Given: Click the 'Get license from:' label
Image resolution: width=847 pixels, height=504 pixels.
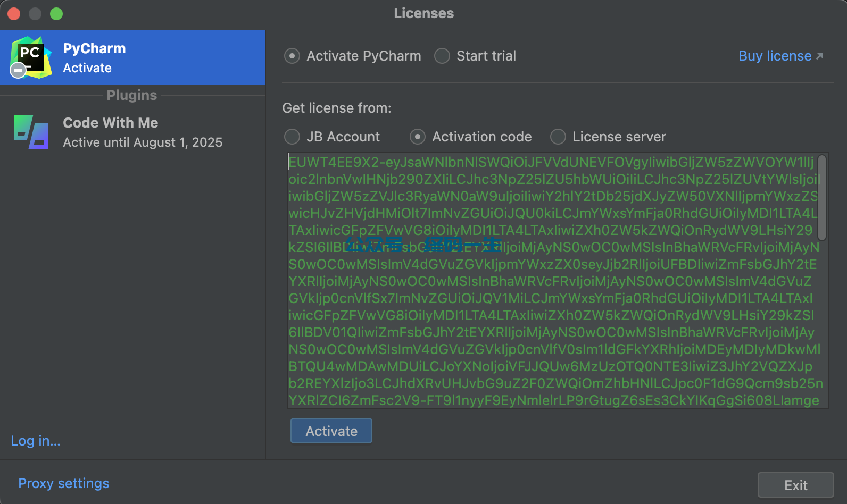Looking at the screenshot, I should 337,108.
